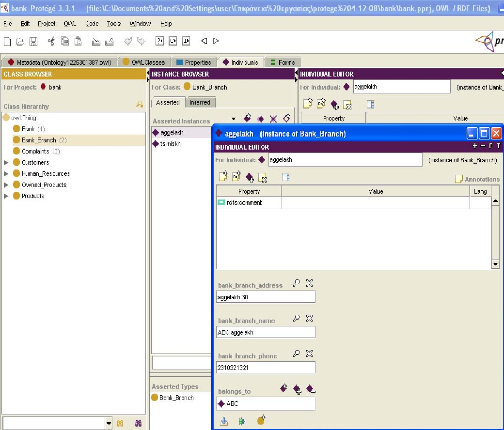Viewport: 504px width, 430px height.
Task: Expand the Human_Resources class node
Action: tap(6, 174)
